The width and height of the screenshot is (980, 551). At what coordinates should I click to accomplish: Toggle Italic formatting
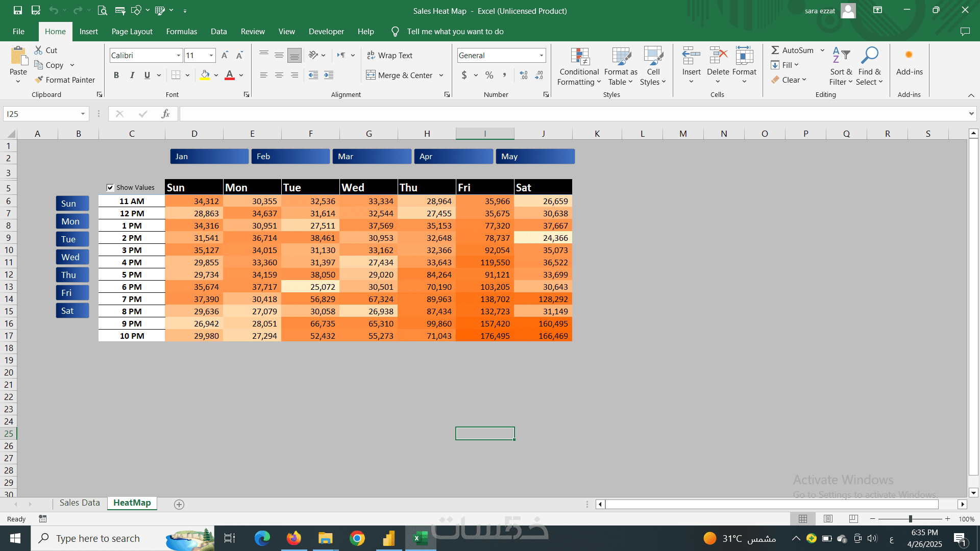coord(132,75)
